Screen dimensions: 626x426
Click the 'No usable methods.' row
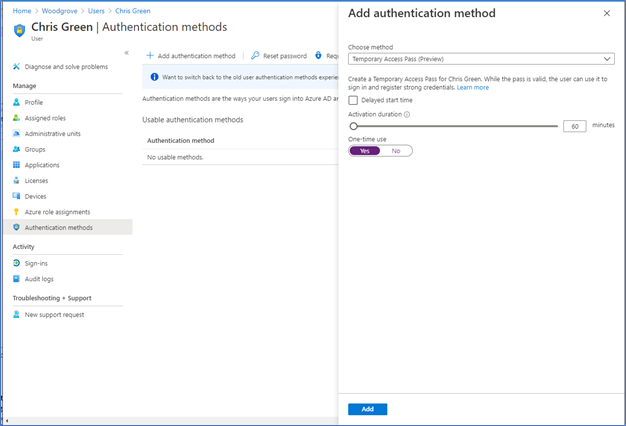[x=240, y=157]
